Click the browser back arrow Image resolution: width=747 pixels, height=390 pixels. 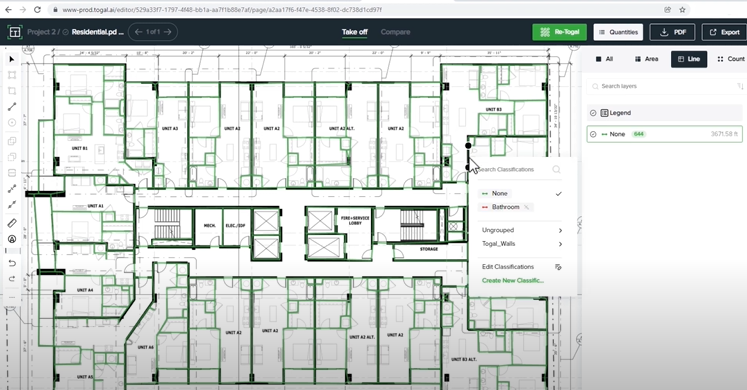(x=8, y=10)
